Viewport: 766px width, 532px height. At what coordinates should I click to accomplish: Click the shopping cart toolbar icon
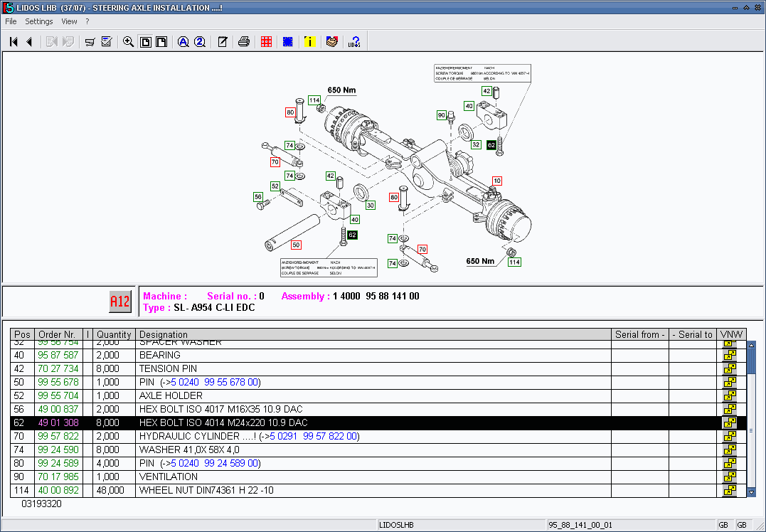click(x=90, y=42)
